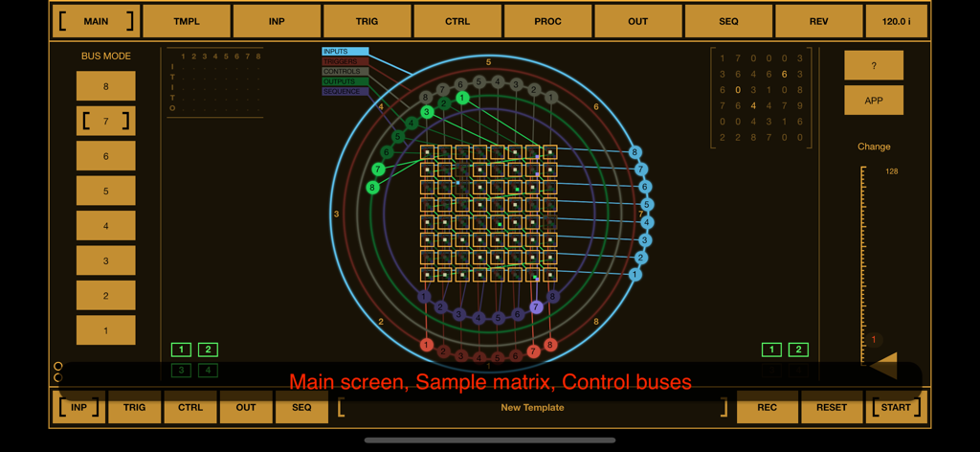Tap red trigger node 8

coord(550,345)
